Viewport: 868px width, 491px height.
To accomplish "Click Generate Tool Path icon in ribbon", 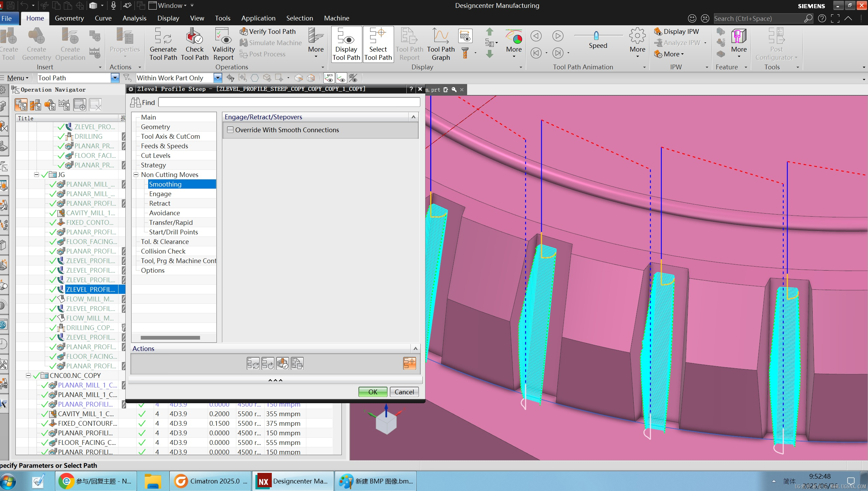I will [x=163, y=44].
